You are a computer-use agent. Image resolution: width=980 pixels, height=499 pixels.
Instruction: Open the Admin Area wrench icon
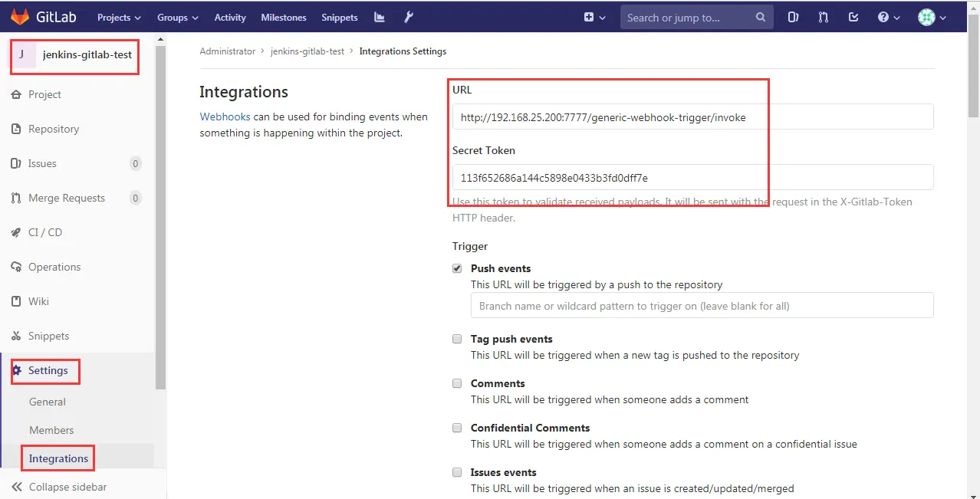[408, 16]
